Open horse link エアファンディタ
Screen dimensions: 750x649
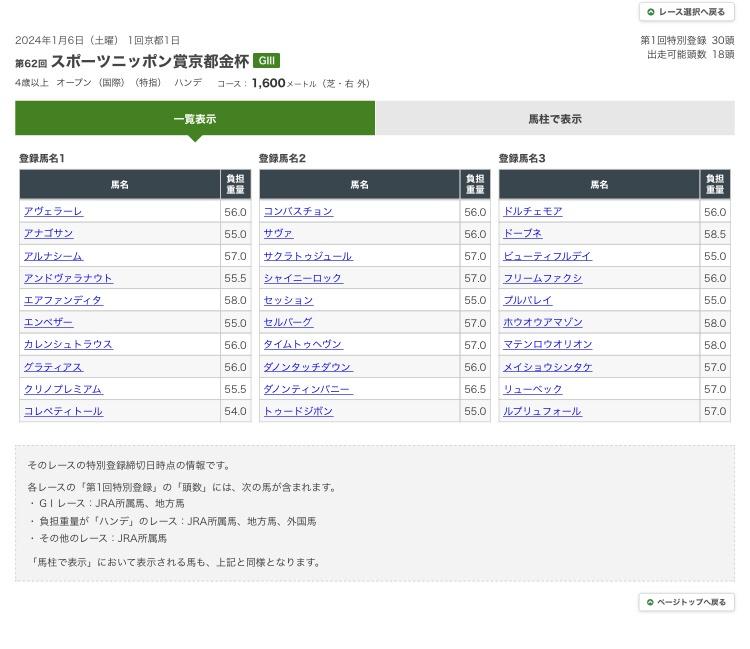(64, 300)
